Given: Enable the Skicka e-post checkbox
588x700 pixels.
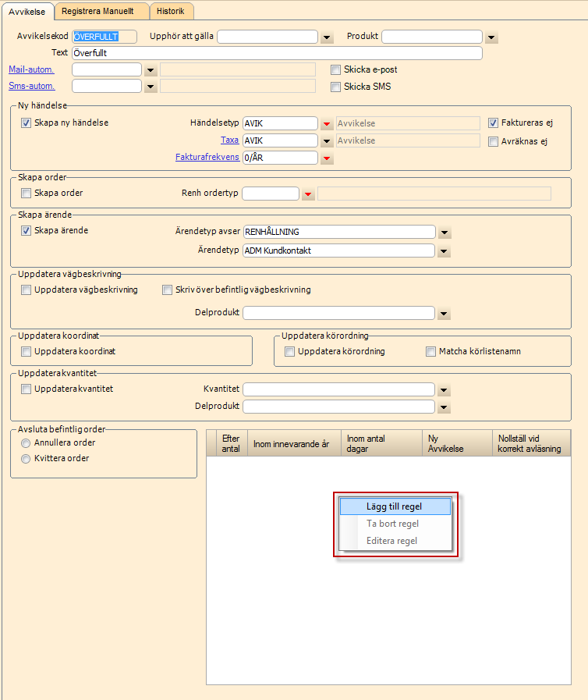Looking at the screenshot, I should [335, 69].
